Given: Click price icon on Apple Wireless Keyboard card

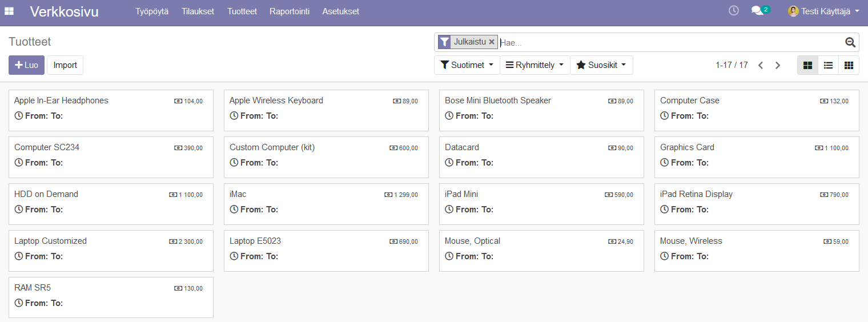Looking at the screenshot, I should [x=397, y=101].
